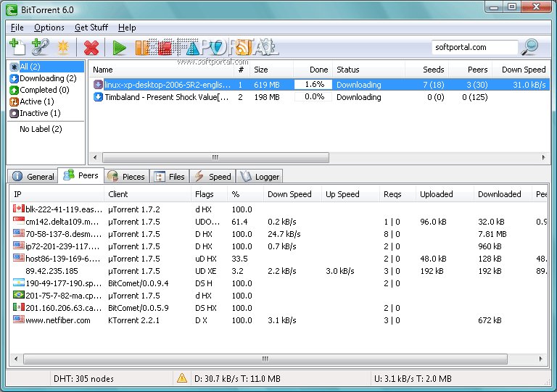Select the linux-xp-desktop-2006-SR2 torrent row
This screenshot has width=557, height=392.
pos(320,85)
